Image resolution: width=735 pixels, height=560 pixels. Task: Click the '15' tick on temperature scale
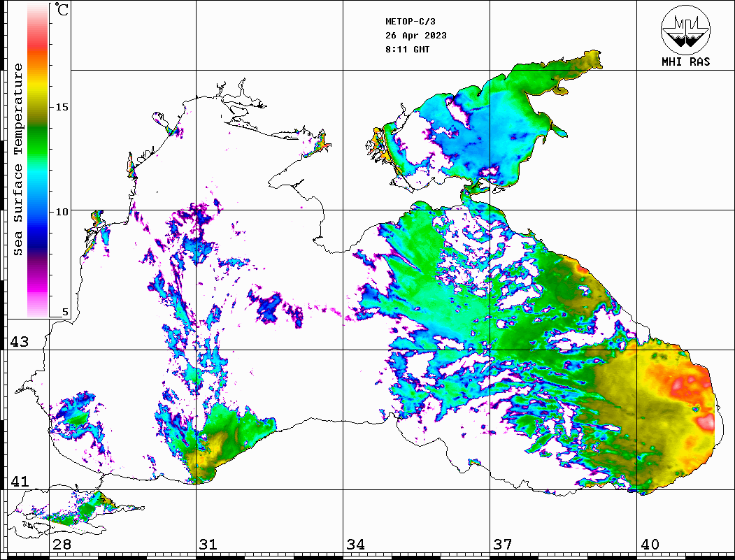(x=62, y=107)
